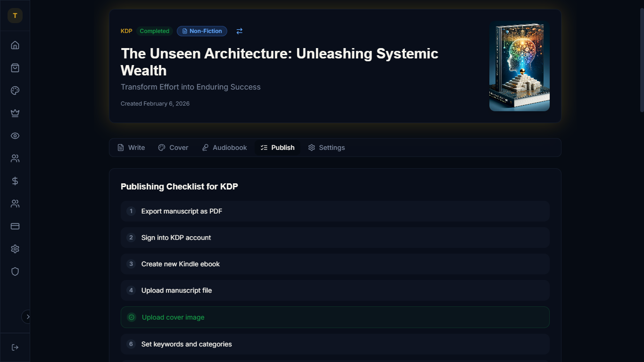This screenshot has height=362, width=644.
Task: Click the logout icon at sidebar bottom
Action: [x=15, y=347]
